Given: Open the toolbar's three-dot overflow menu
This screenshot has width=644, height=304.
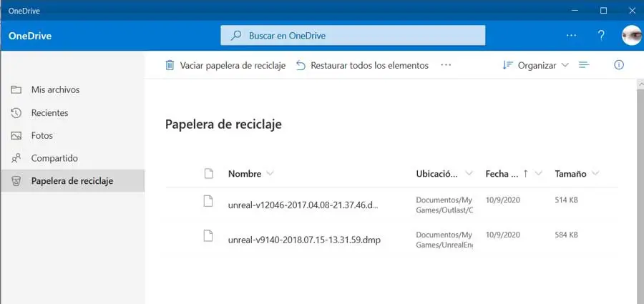Looking at the screenshot, I should (446, 65).
